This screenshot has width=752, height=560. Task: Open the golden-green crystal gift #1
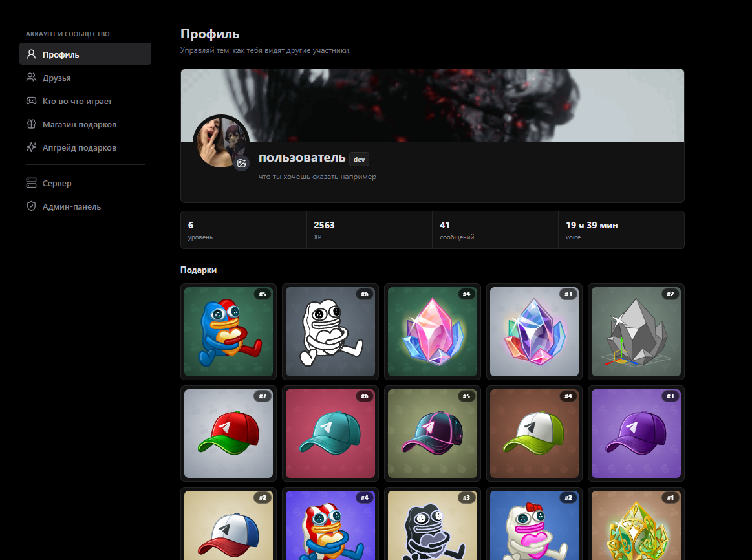(636, 524)
